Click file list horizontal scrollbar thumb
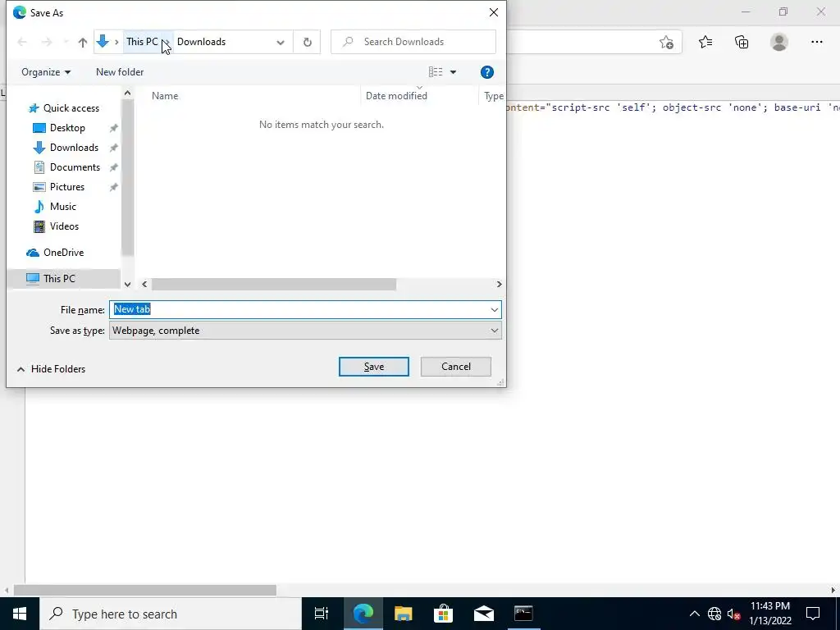Viewport: 840px width, 630px height. (x=274, y=285)
